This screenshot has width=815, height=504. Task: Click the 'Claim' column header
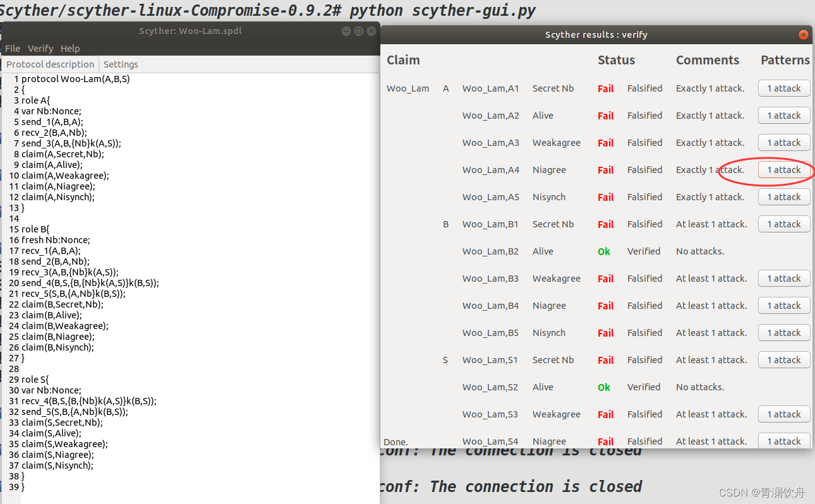[x=403, y=60]
